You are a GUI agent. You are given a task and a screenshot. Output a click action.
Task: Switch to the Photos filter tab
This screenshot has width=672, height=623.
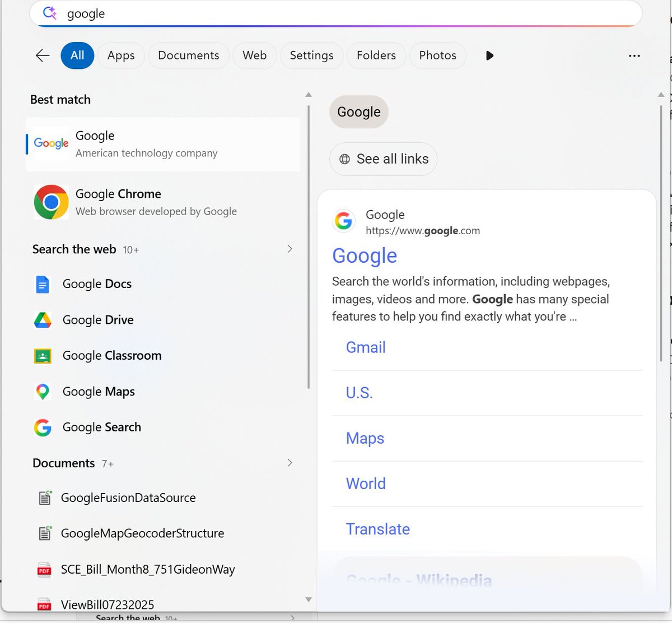[x=438, y=55]
